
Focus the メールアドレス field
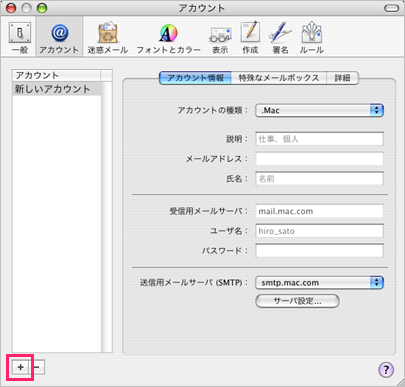pyautogui.click(x=319, y=159)
